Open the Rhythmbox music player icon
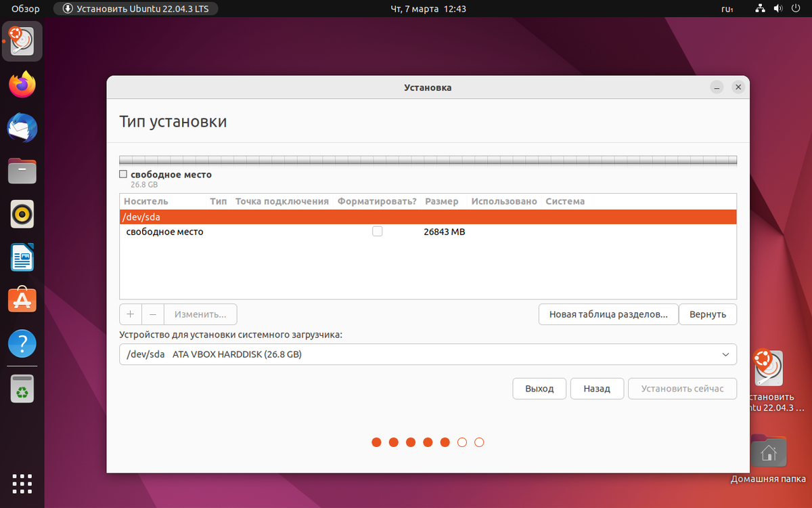The height and width of the screenshot is (508, 812). (x=22, y=213)
